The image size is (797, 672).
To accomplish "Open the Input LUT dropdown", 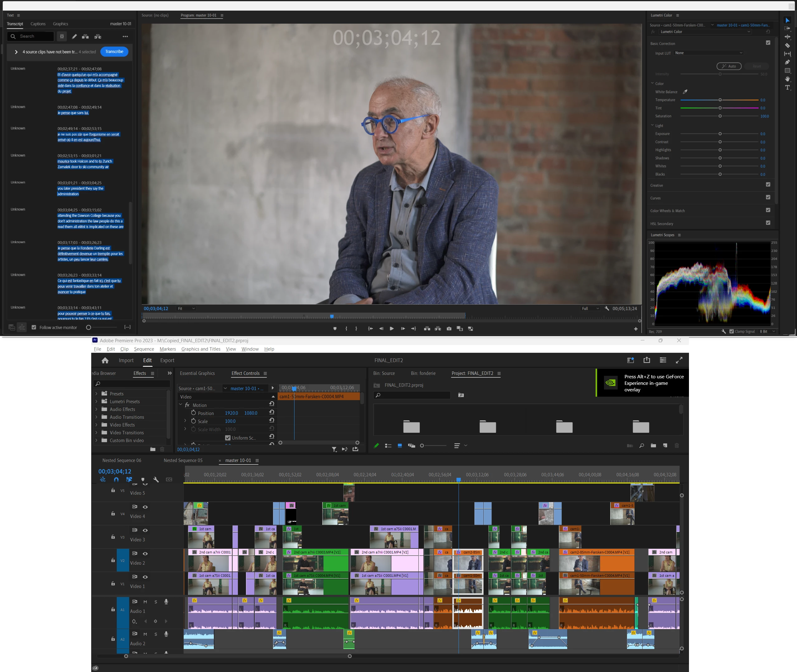I will (708, 53).
